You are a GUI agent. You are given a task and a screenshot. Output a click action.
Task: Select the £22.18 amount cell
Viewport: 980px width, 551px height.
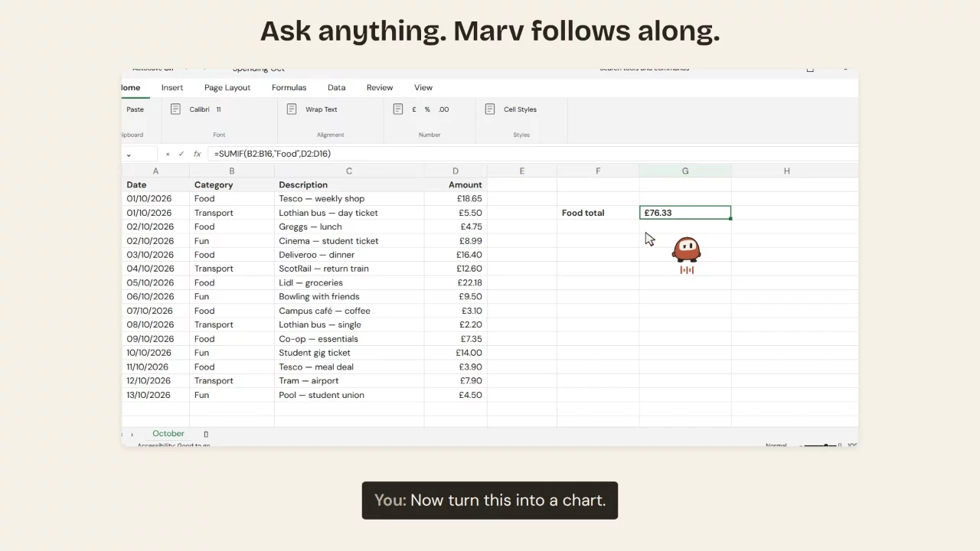(x=456, y=283)
